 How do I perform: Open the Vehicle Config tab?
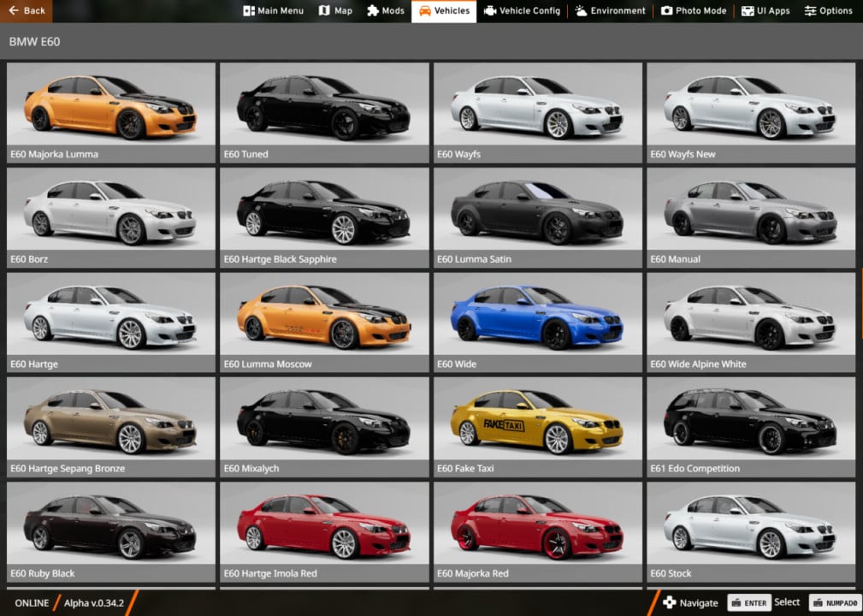point(522,10)
